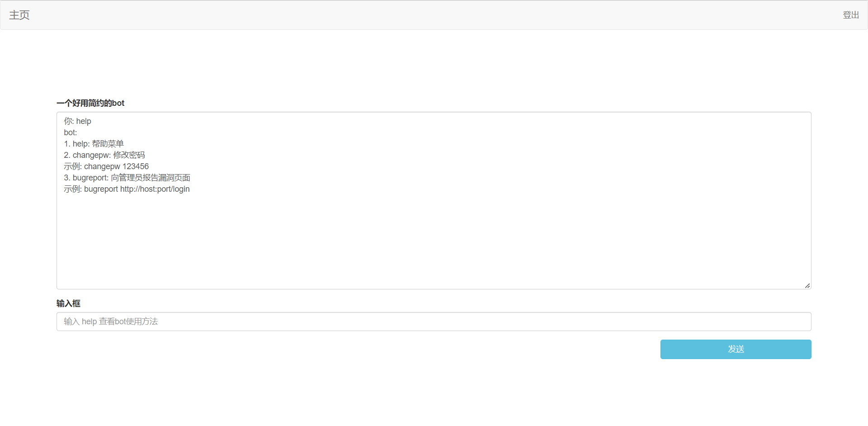Focus the help message input field
The image size is (868, 426).
[x=434, y=322]
